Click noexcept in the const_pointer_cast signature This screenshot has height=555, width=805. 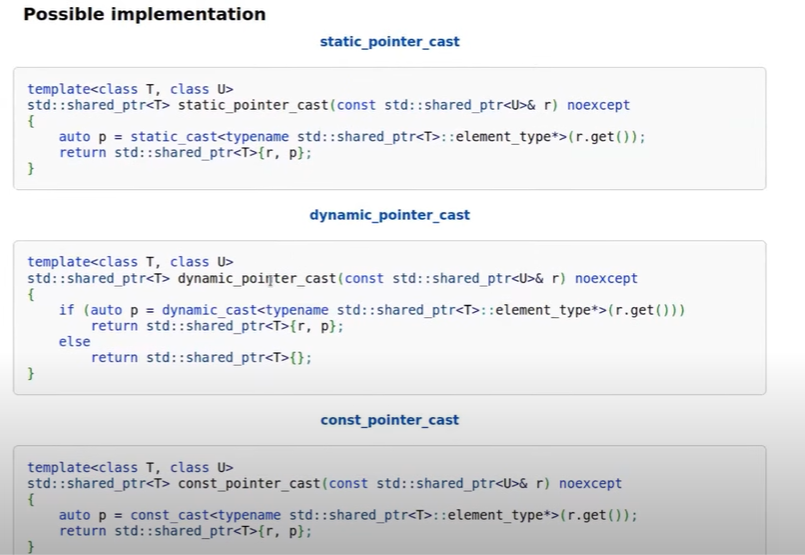pos(590,483)
